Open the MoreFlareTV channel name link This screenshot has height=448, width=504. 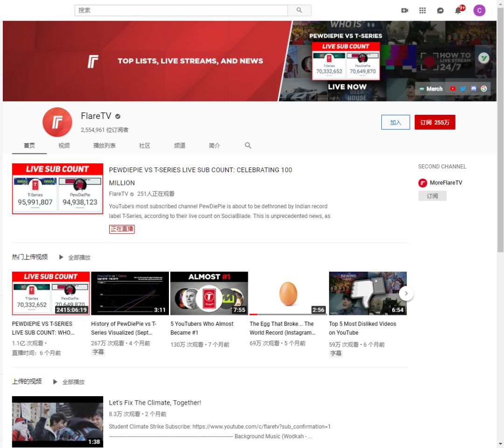click(x=446, y=183)
